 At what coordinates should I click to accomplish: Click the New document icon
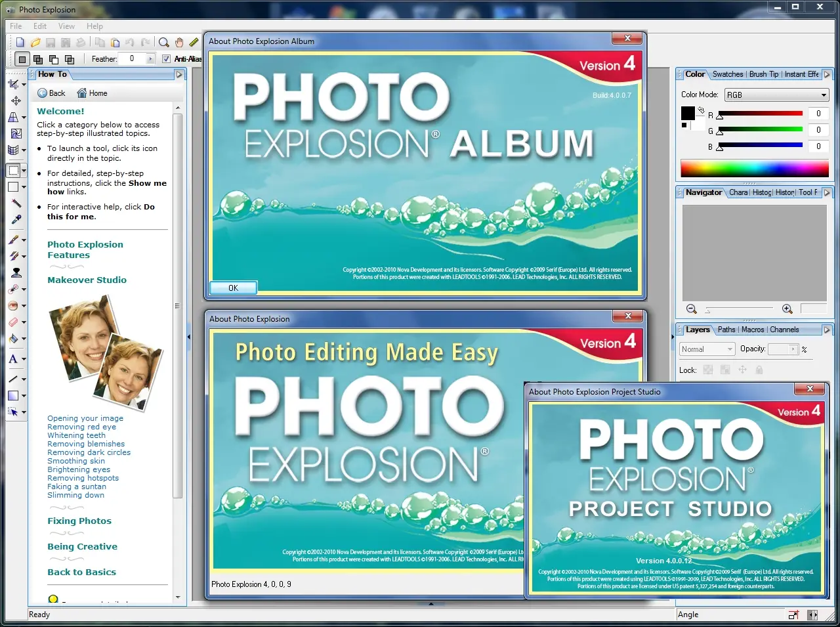(x=20, y=43)
